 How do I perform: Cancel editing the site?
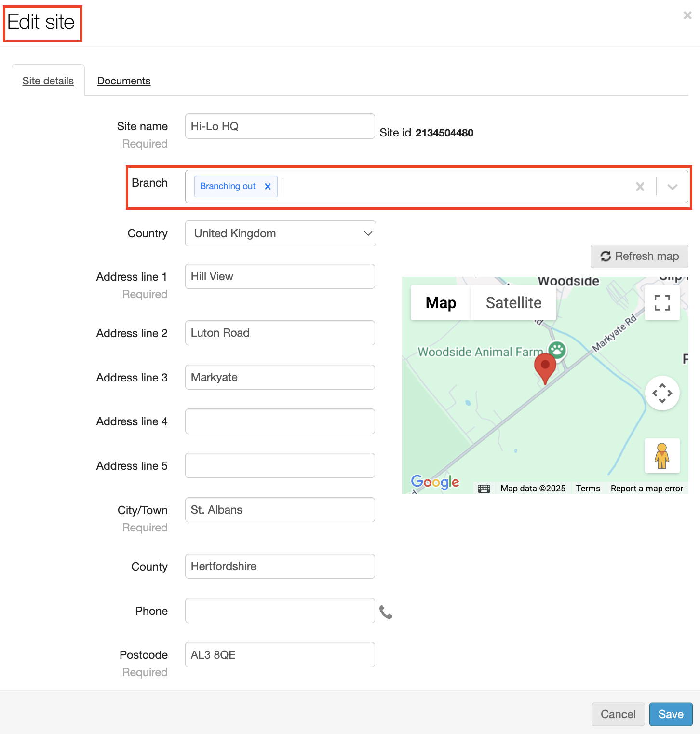(618, 714)
